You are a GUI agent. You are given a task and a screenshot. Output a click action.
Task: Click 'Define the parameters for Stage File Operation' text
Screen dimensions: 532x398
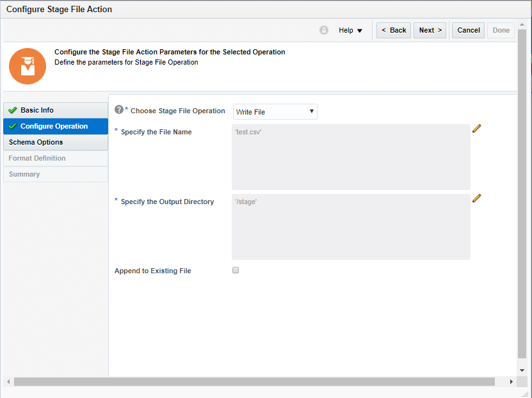pos(126,62)
